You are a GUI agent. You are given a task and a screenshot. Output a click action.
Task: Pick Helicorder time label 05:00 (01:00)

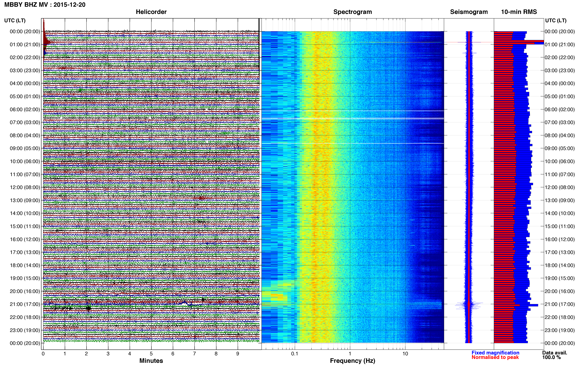pos(25,96)
